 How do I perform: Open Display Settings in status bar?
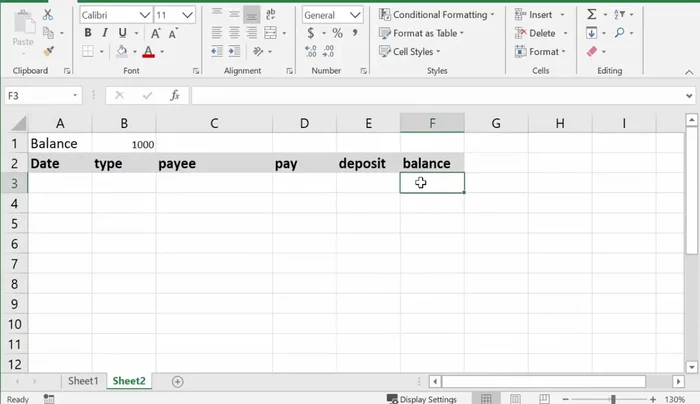(x=421, y=398)
